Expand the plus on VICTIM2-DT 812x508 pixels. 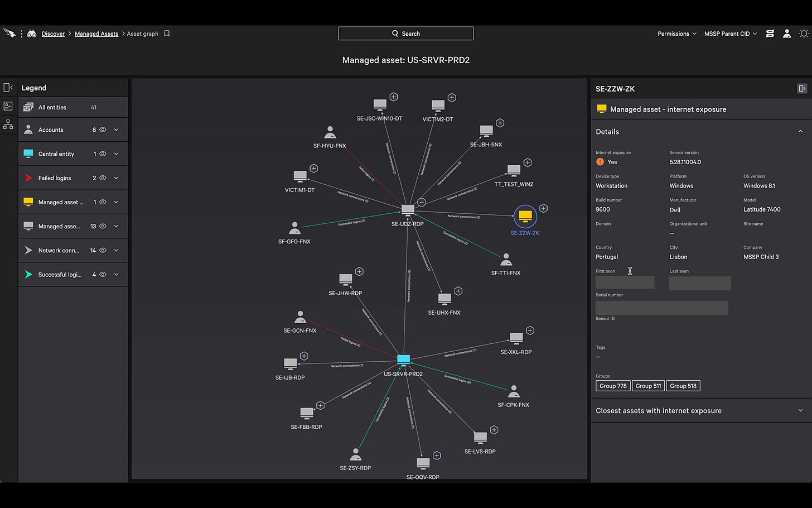(x=452, y=98)
